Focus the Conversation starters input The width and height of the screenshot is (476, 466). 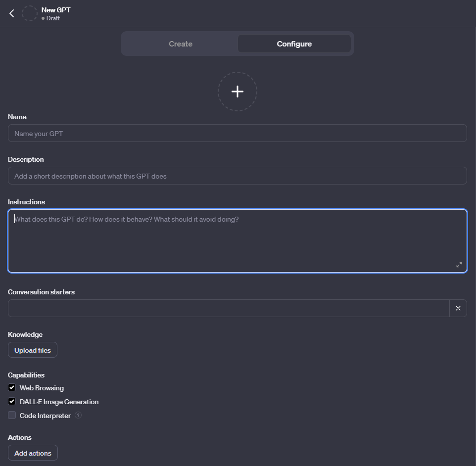(x=229, y=308)
